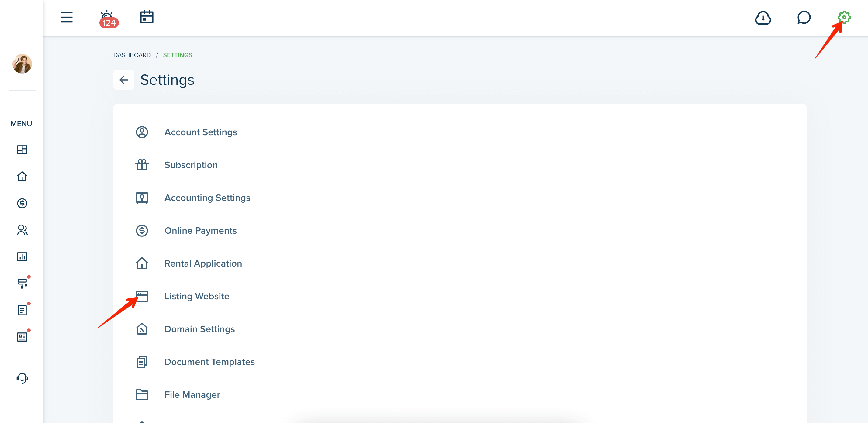This screenshot has height=423, width=868.
Task: Open Domain Settings
Action: (x=199, y=329)
